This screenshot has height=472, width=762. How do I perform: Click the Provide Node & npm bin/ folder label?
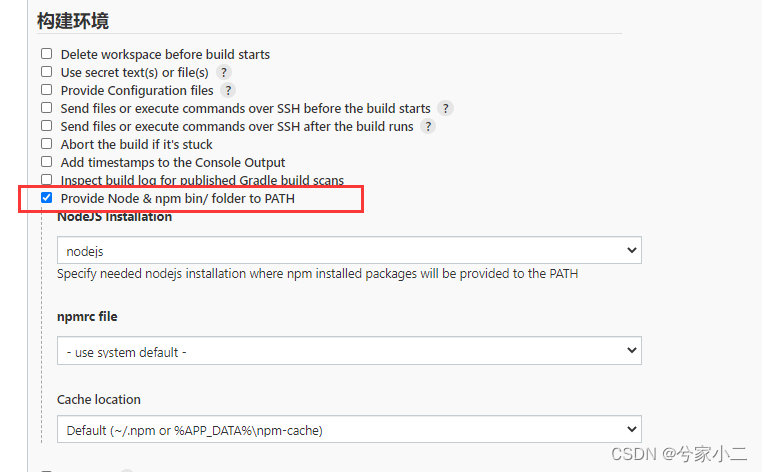click(178, 198)
